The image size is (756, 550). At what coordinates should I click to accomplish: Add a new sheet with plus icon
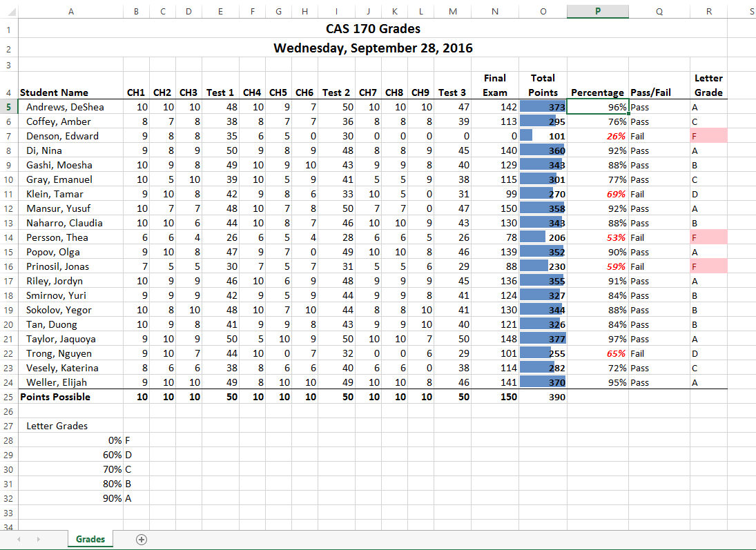click(x=142, y=540)
